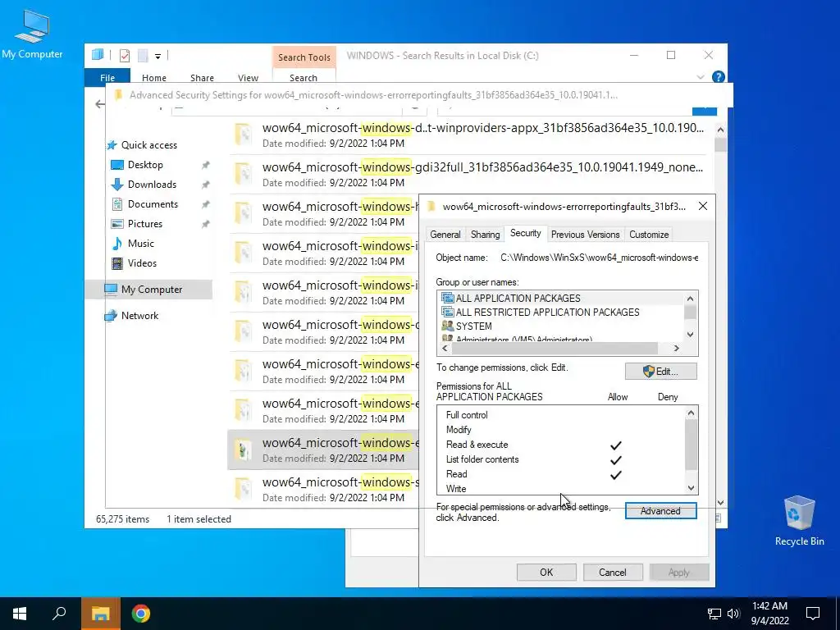Open the notification center icon
The height and width of the screenshot is (630, 840).
(813, 614)
